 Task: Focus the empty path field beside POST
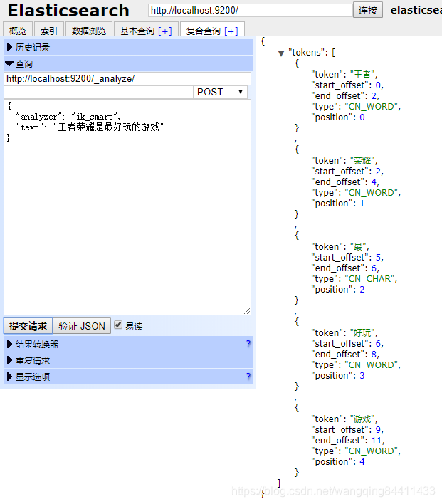tap(98, 92)
